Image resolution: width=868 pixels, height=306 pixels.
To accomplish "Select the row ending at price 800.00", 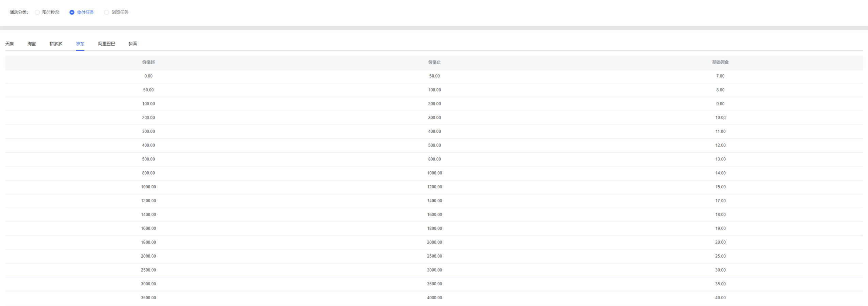I will 434,159.
